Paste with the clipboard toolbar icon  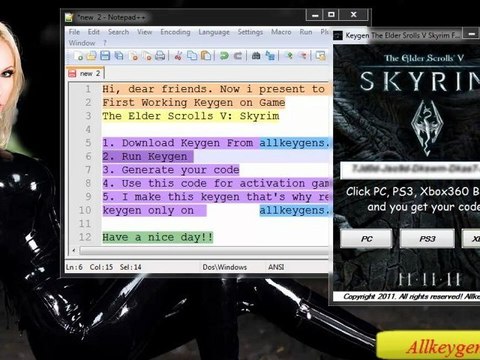(x=206, y=56)
